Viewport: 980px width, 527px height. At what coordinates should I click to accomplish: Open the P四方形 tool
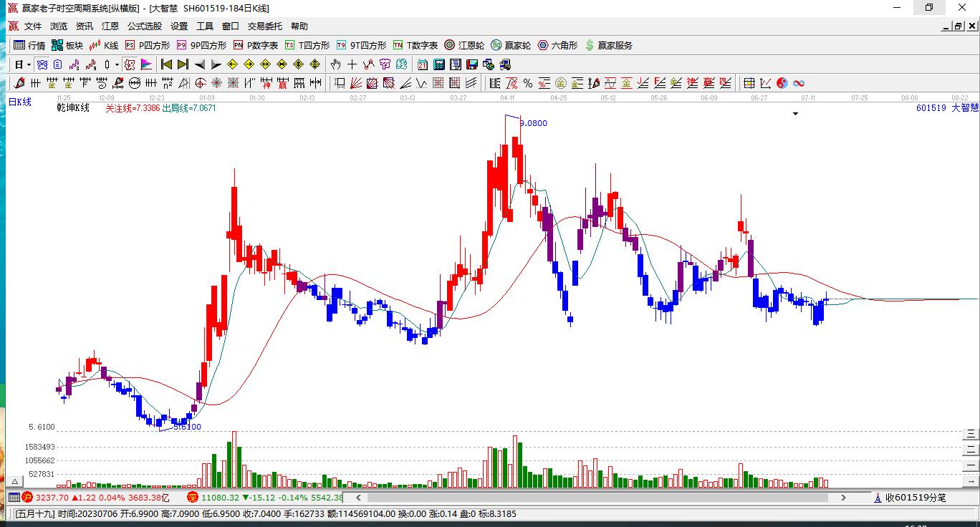pos(148,45)
